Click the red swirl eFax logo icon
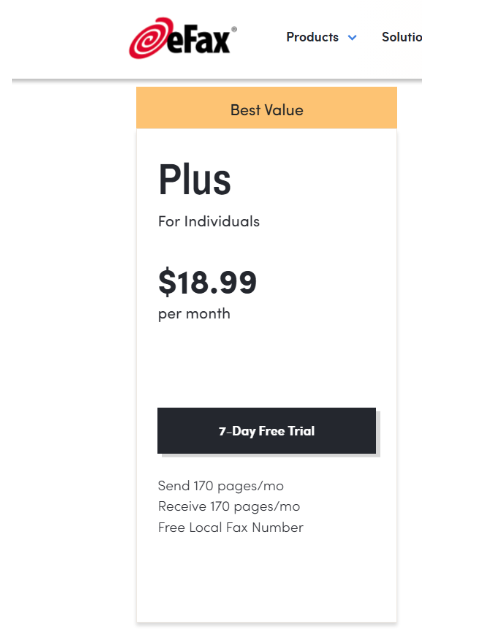 click(150, 38)
